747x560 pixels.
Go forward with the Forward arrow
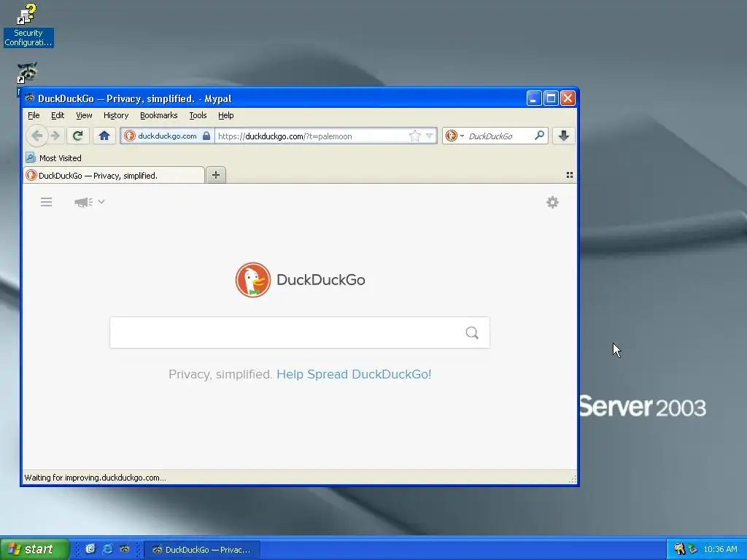click(x=55, y=136)
